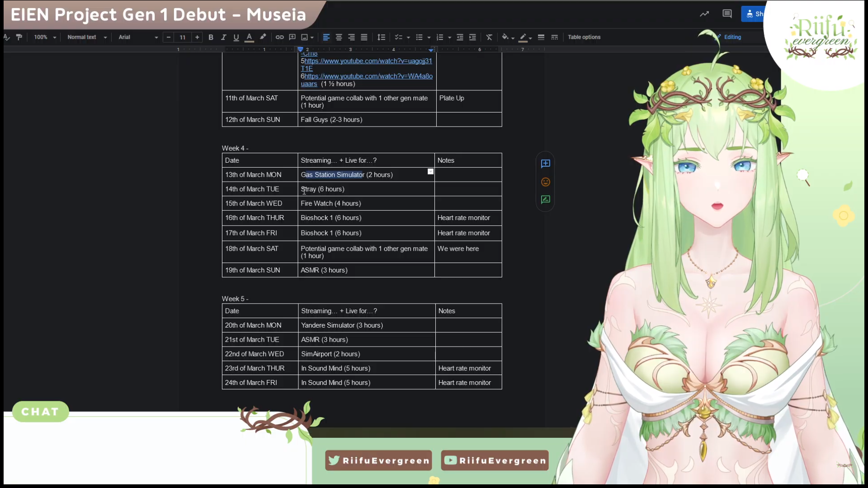Screen dimensions: 868x488
Task: Click the spell check icon
Action: tap(6, 37)
